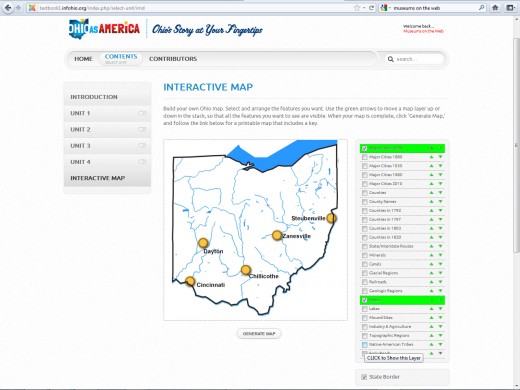
Task: Uncheck the highlighted top Major Cities layer
Action: click(x=365, y=148)
